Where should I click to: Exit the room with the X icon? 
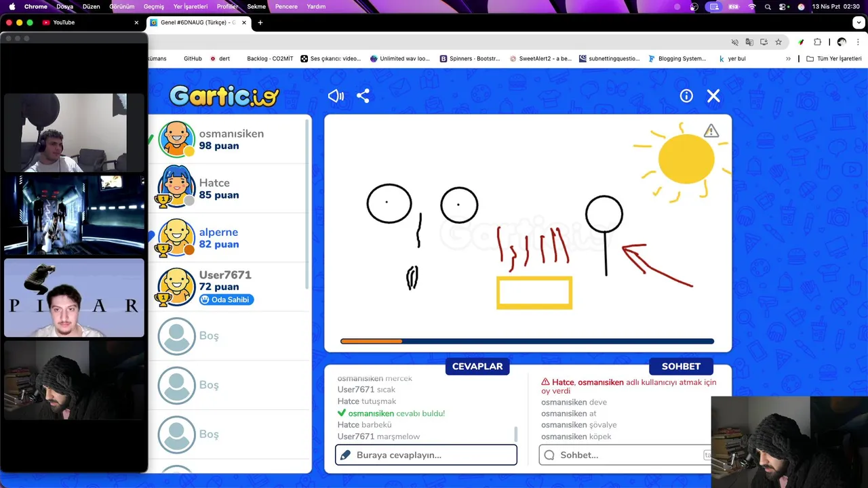click(713, 96)
